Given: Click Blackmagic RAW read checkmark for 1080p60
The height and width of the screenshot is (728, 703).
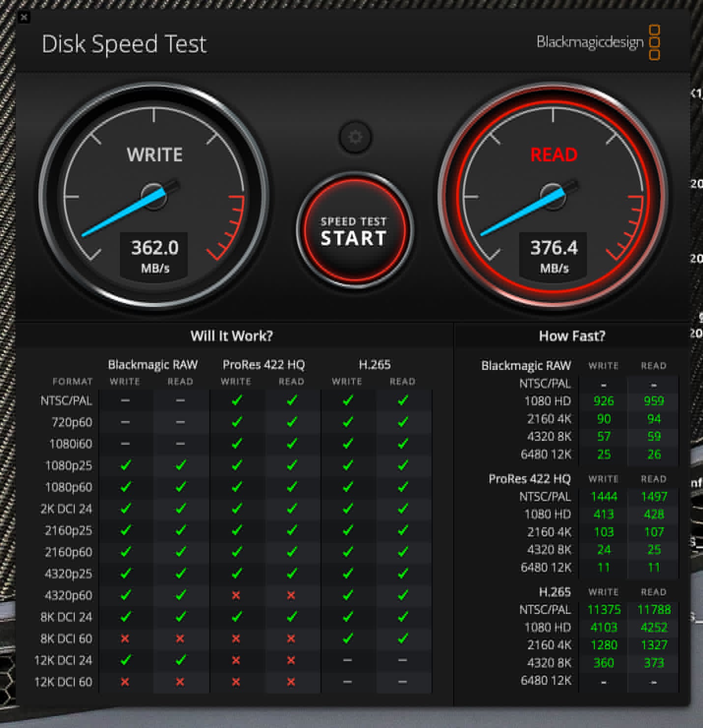Looking at the screenshot, I should tap(180, 486).
